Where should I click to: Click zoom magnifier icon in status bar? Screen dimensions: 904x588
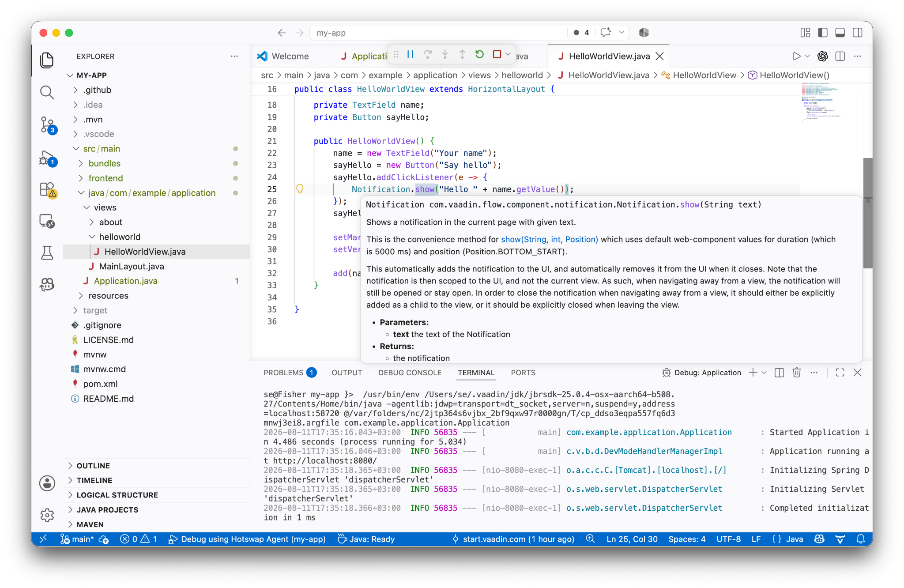[590, 539]
